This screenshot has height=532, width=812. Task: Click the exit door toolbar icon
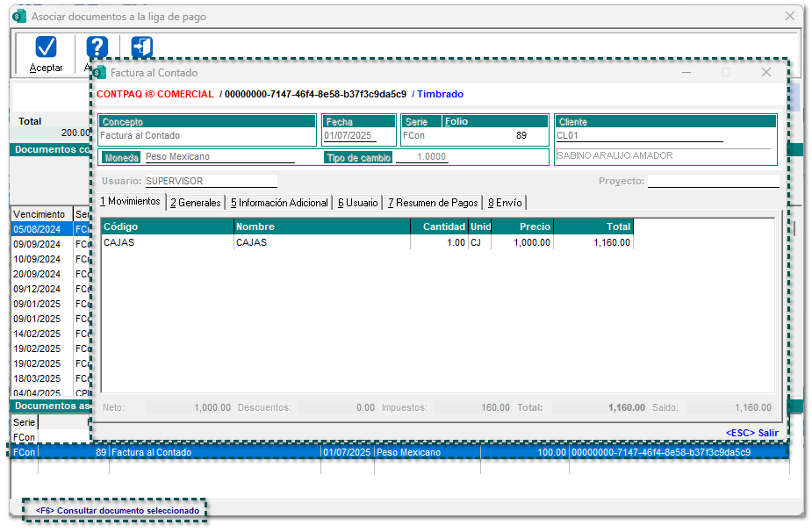click(142, 47)
